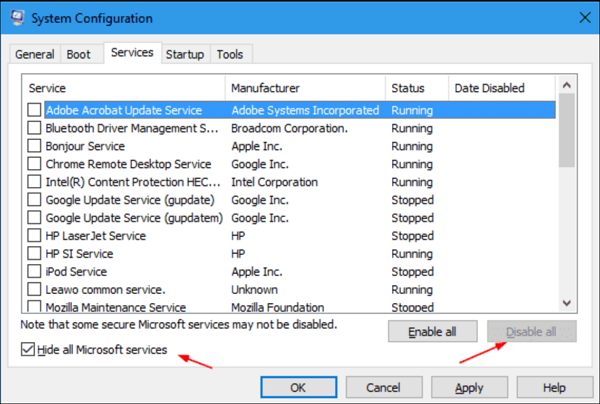Click the OK button
Viewport: 600px width, 404px height.
(298, 387)
